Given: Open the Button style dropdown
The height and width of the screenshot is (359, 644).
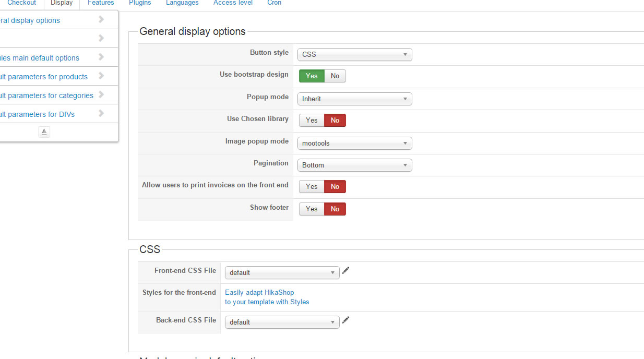Looking at the screenshot, I should (354, 54).
